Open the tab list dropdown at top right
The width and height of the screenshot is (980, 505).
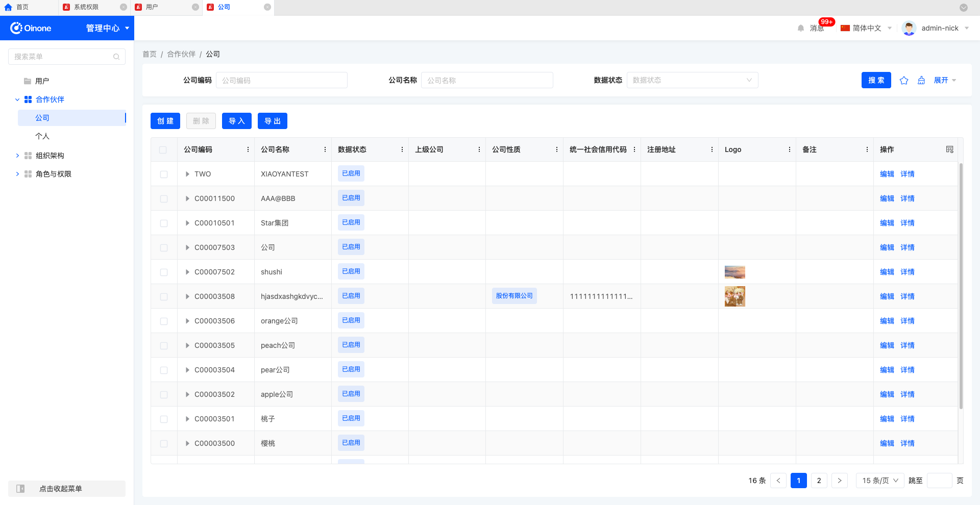[964, 8]
